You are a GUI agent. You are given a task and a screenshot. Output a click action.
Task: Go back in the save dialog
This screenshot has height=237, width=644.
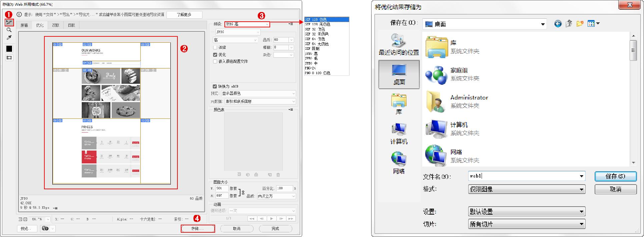558,23
